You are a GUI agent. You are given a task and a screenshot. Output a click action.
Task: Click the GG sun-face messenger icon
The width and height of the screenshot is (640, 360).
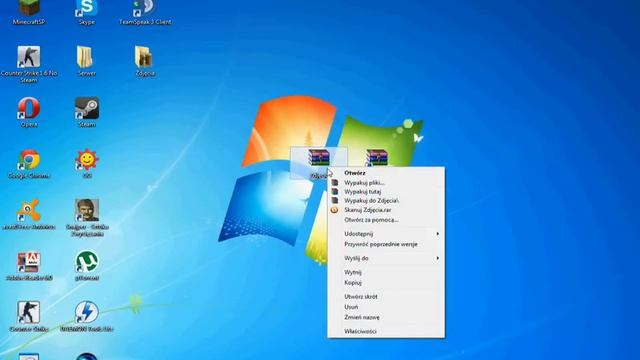87,163
